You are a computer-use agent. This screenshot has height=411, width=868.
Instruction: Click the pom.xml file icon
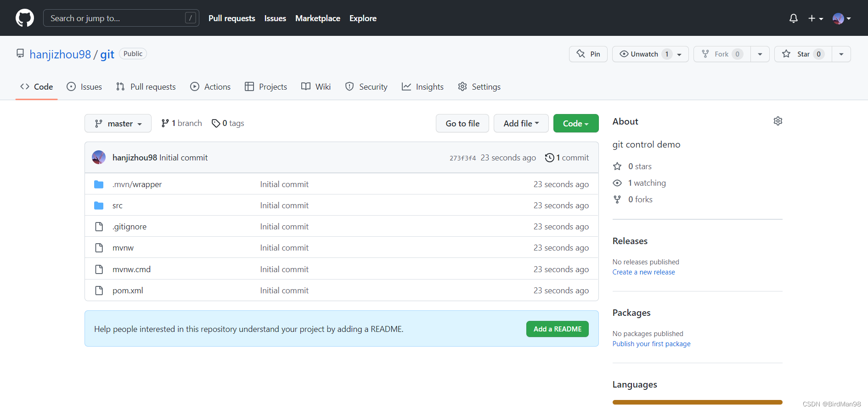(99, 291)
